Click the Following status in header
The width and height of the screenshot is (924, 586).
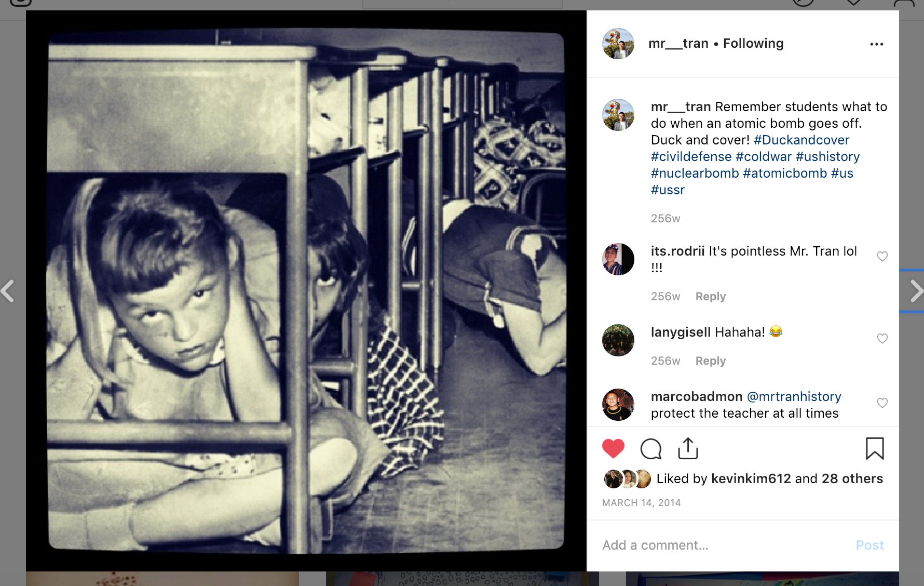tap(753, 44)
